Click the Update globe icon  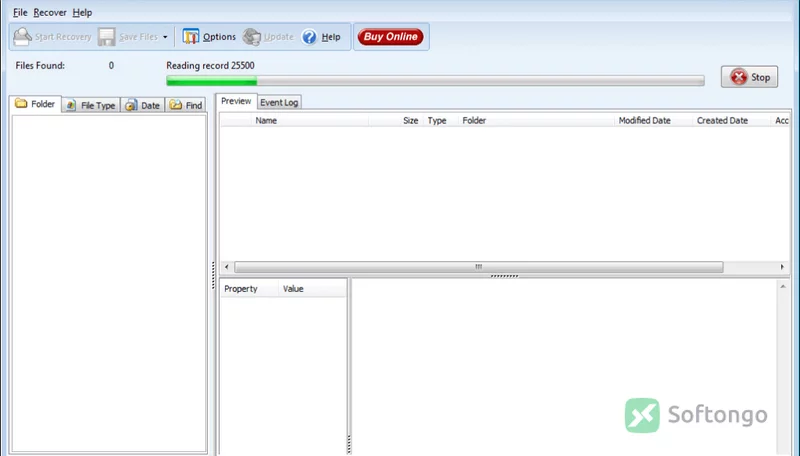252,37
